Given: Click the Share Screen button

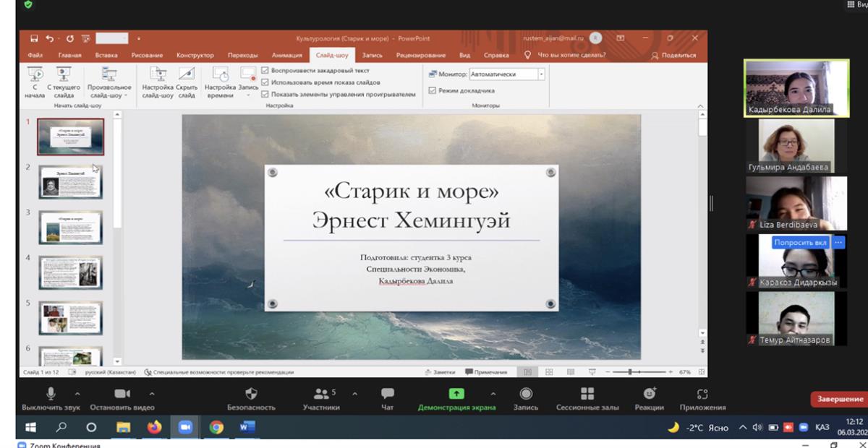Looking at the screenshot, I should tap(456, 394).
